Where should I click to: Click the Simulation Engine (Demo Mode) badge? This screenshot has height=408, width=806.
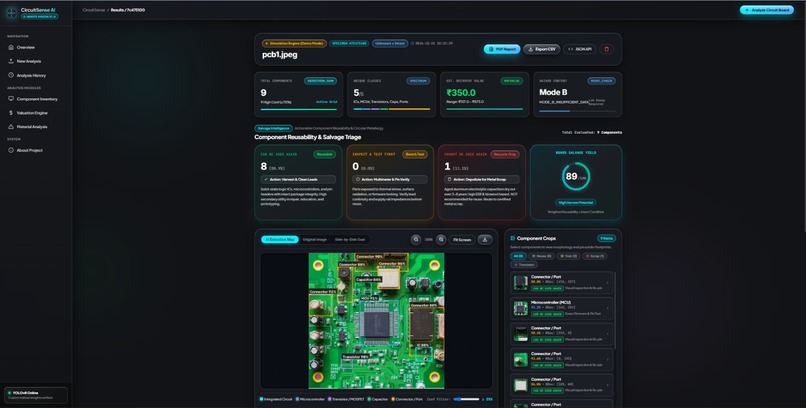tap(294, 44)
